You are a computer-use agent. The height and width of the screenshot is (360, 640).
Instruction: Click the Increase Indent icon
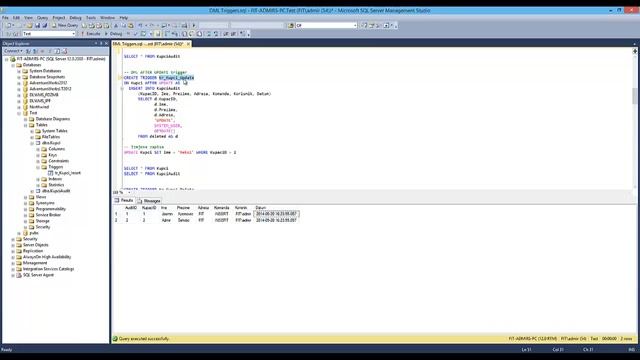point(233,33)
